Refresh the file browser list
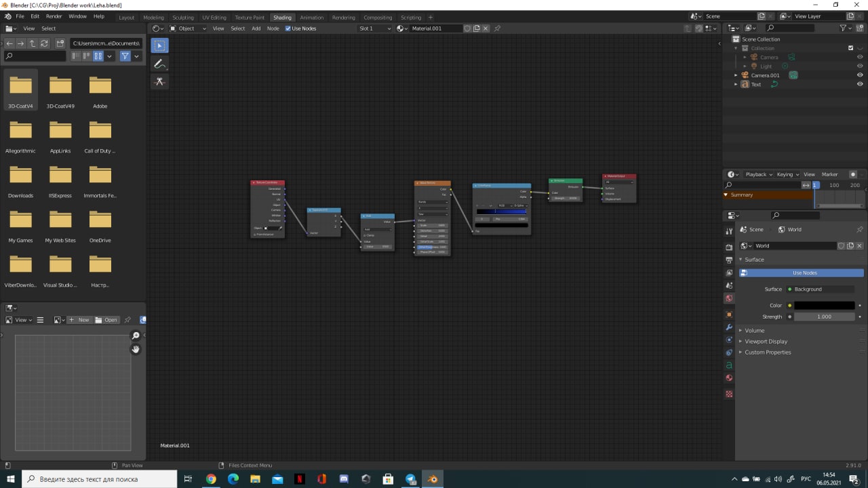The image size is (868, 488). point(44,43)
